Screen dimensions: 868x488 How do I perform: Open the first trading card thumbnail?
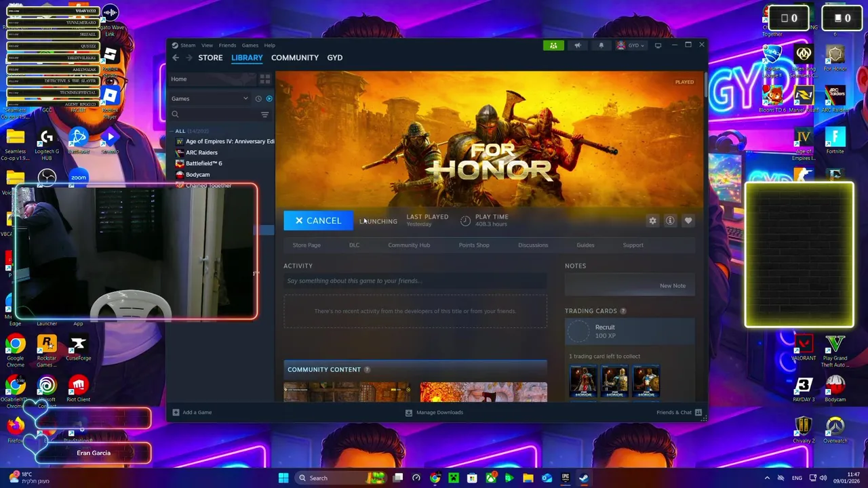pos(583,382)
